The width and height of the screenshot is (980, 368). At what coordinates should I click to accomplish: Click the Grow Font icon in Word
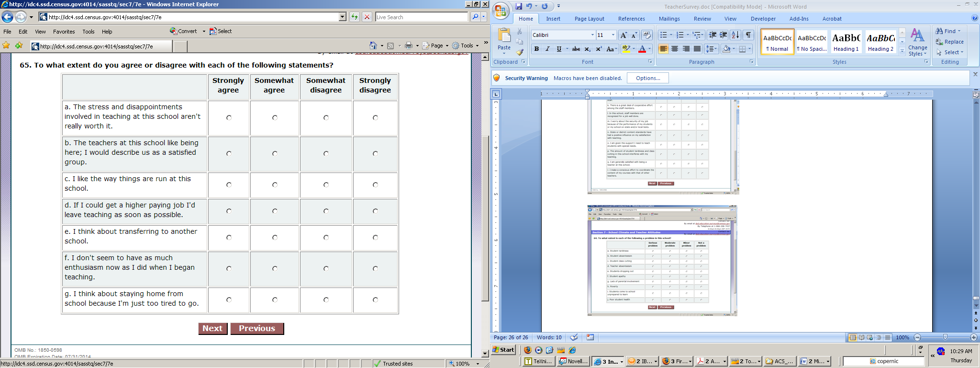click(623, 35)
